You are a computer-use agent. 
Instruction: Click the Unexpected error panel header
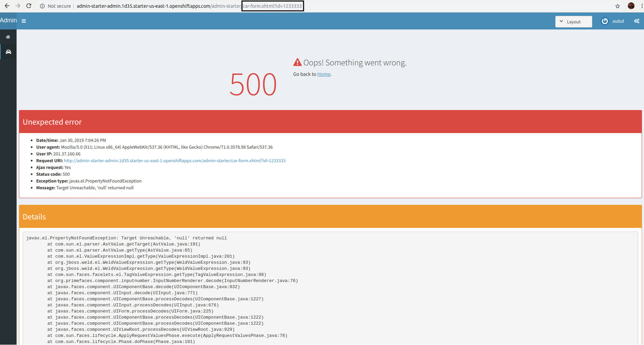(x=52, y=122)
